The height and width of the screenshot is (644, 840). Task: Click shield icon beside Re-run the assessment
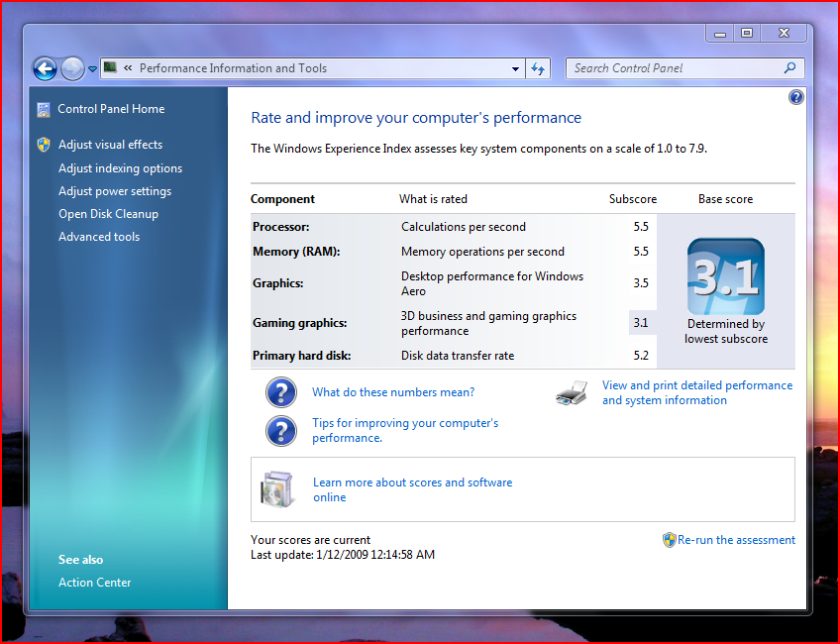coord(669,540)
